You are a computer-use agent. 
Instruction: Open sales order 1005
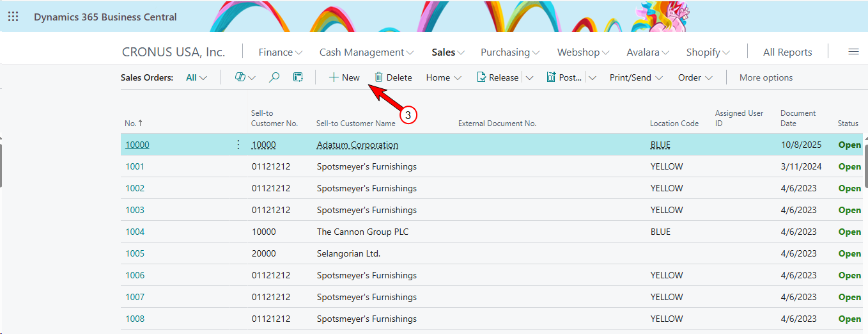[135, 253]
